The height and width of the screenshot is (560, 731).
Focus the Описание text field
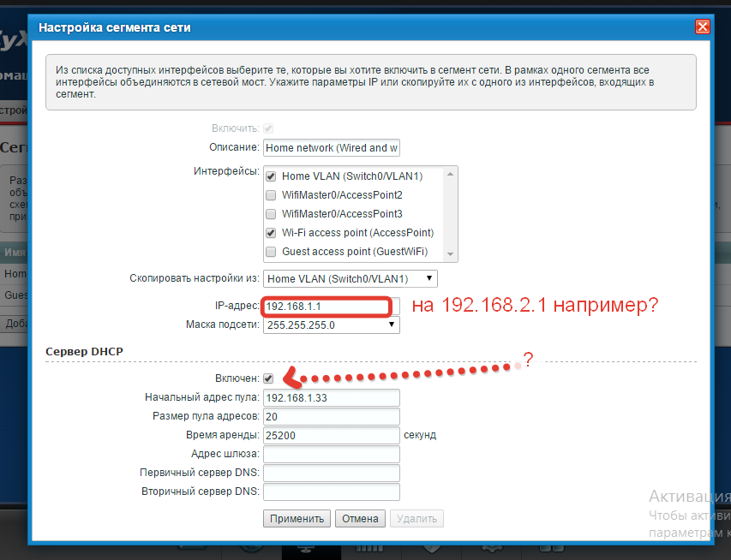coord(332,148)
